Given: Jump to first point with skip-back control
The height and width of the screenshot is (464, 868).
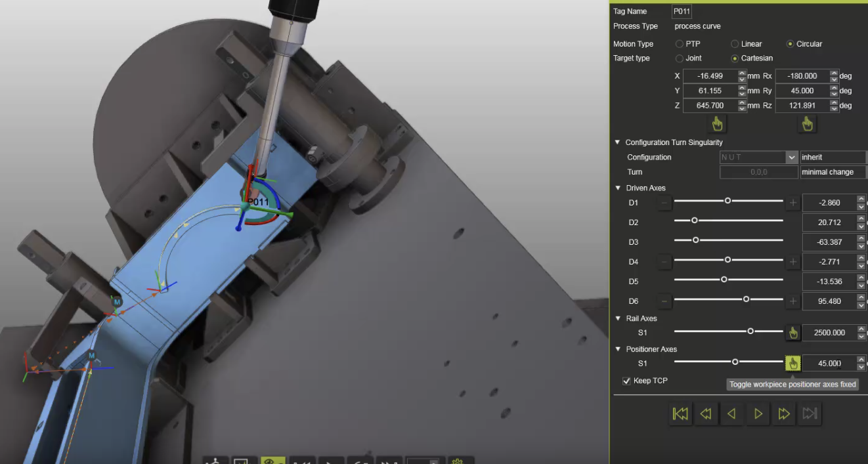Looking at the screenshot, I should click(x=680, y=413).
